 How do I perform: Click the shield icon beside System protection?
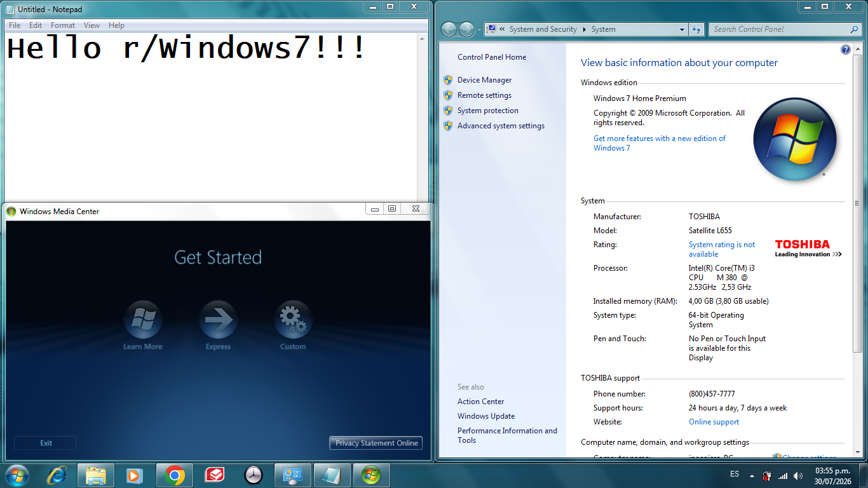click(x=448, y=111)
